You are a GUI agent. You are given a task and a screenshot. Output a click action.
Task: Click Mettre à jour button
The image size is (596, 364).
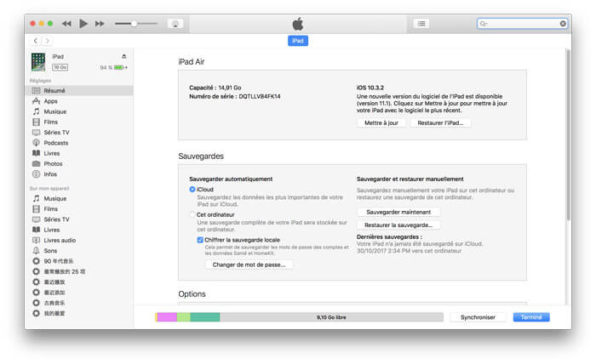tap(381, 123)
